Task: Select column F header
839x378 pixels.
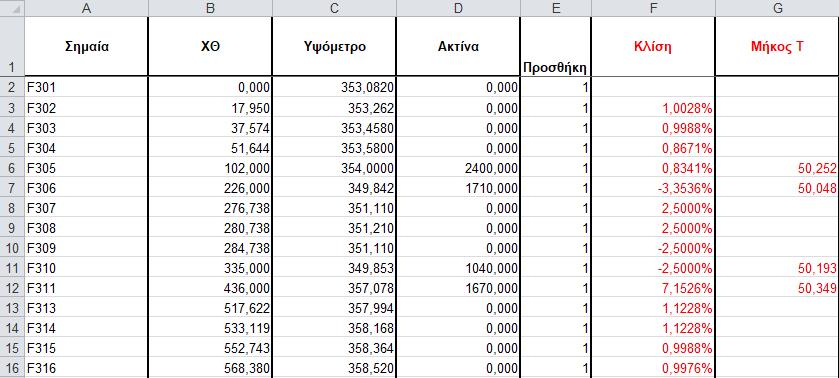Action: (x=653, y=8)
